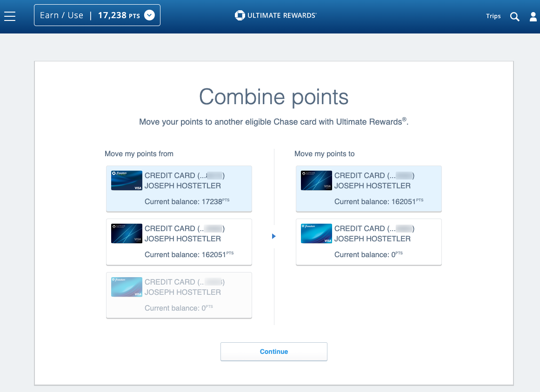
Task: Click the 17,238 PTS balance text
Action: tap(119, 15)
